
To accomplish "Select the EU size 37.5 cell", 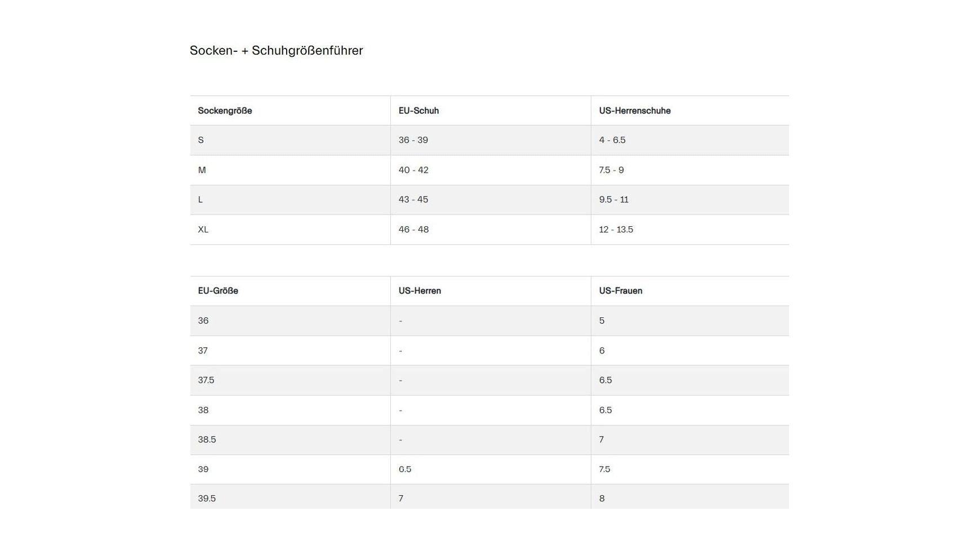I will click(x=290, y=380).
